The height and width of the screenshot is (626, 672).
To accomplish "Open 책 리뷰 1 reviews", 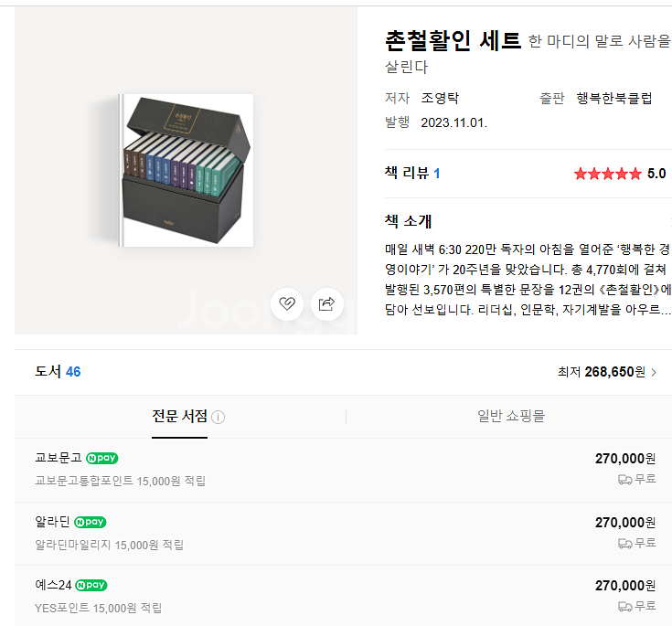I will [412, 173].
